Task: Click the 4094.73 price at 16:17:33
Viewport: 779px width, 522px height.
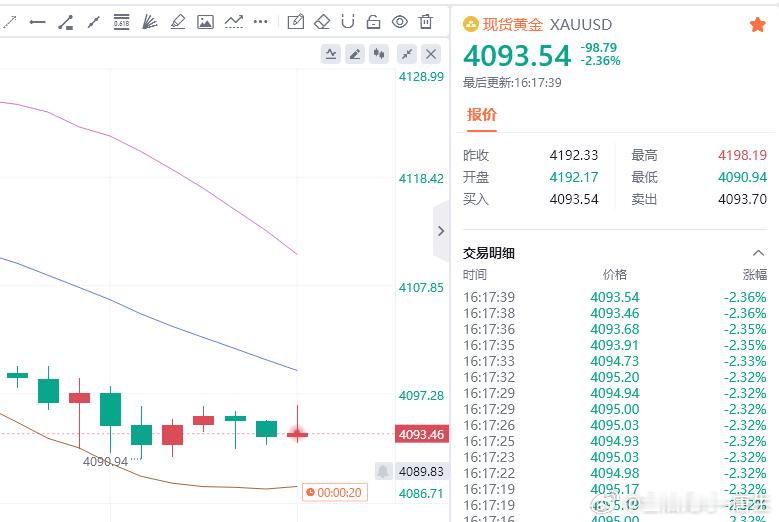Action: (x=615, y=361)
